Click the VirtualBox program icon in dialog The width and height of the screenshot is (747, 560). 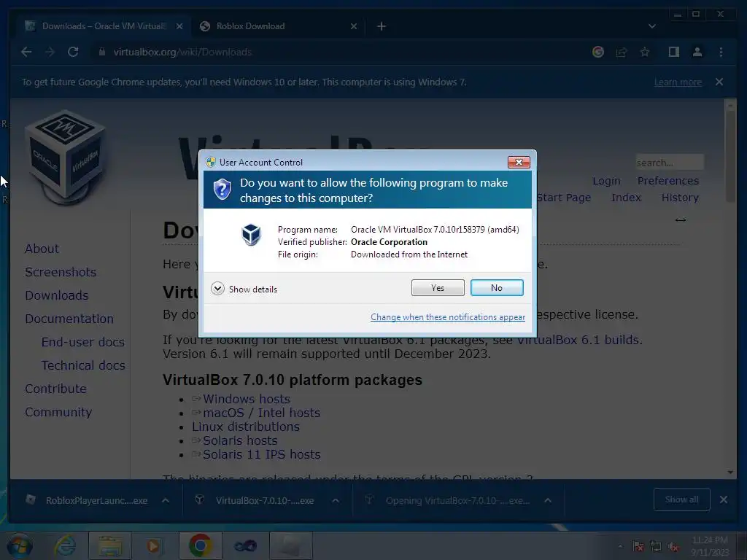click(251, 235)
